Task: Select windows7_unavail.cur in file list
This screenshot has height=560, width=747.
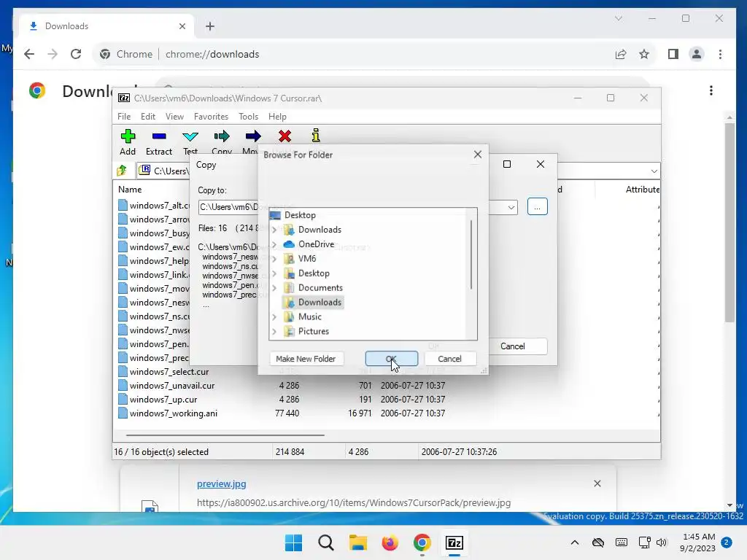Action: tap(172, 386)
